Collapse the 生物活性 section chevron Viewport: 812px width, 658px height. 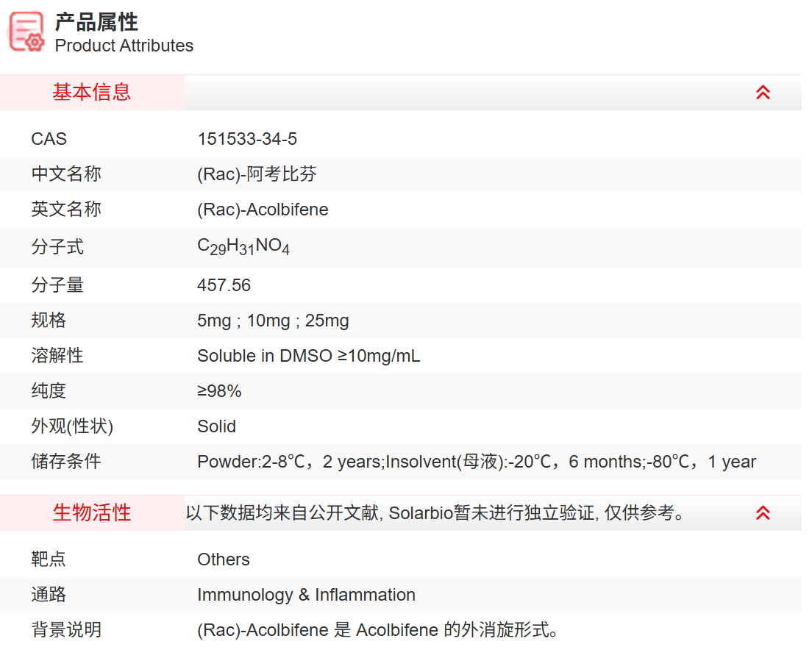coord(763,513)
